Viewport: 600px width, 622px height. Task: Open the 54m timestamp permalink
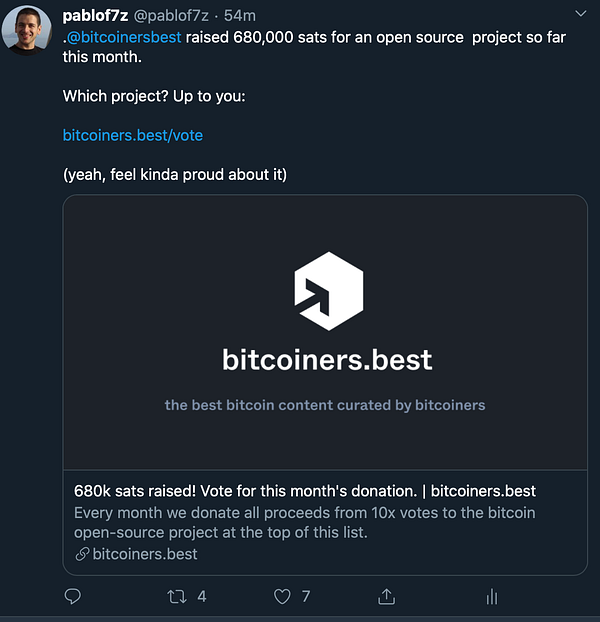(x=241, y=15)
